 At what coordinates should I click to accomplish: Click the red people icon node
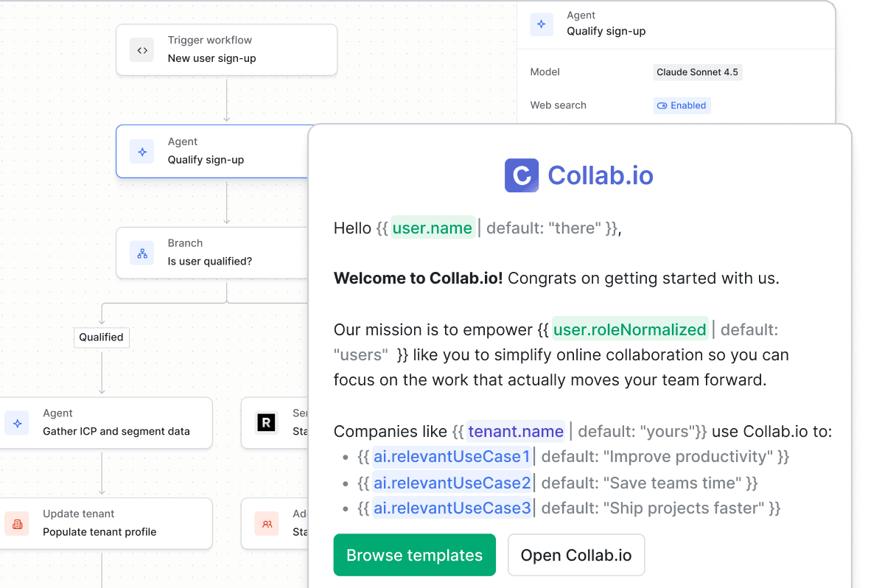tap(267, 524)
